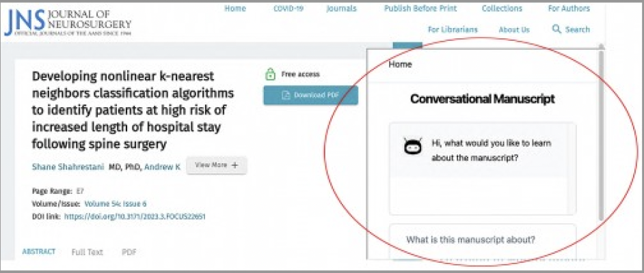
Task: Open the For Authors menu
Action: (568, 9)
